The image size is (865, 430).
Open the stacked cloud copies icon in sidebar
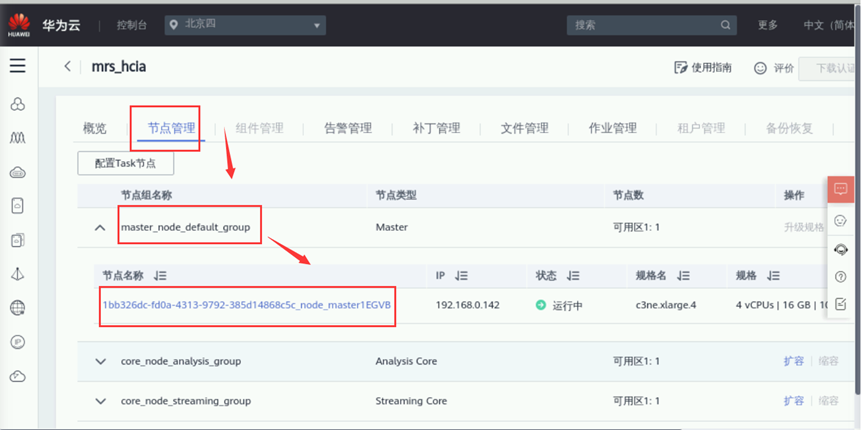tap(18, 240)
